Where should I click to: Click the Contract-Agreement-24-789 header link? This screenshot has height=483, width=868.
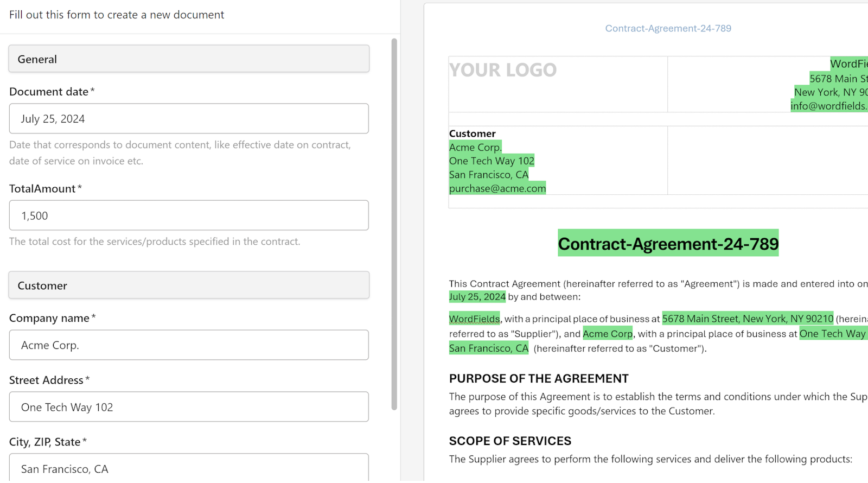pos(668,28)
